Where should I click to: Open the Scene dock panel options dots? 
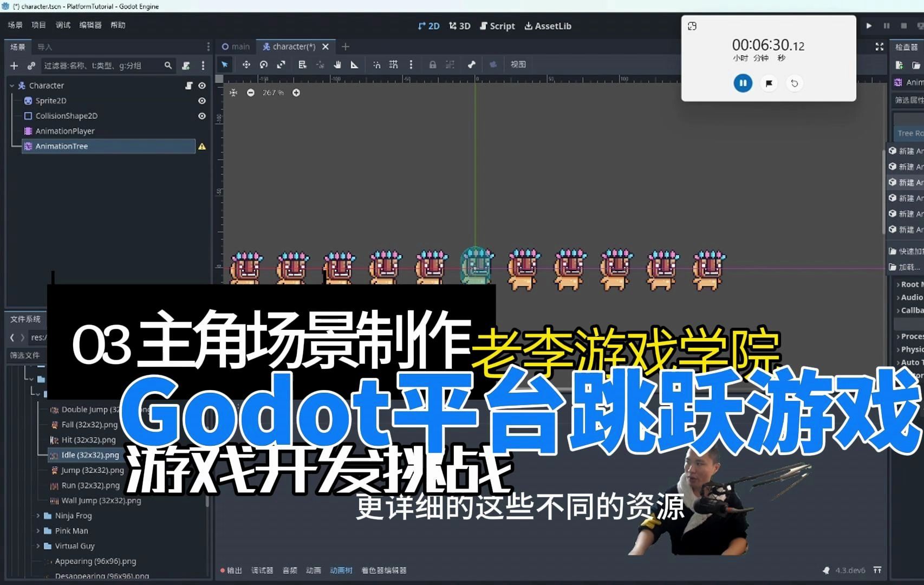pyautogui.click(x=208, y=47)
